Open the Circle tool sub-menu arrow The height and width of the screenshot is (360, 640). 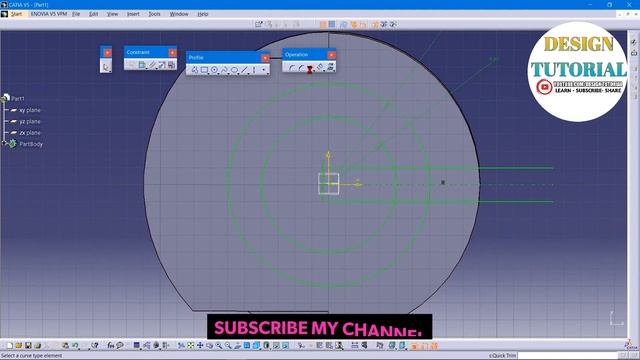click(x=218, y=74)
